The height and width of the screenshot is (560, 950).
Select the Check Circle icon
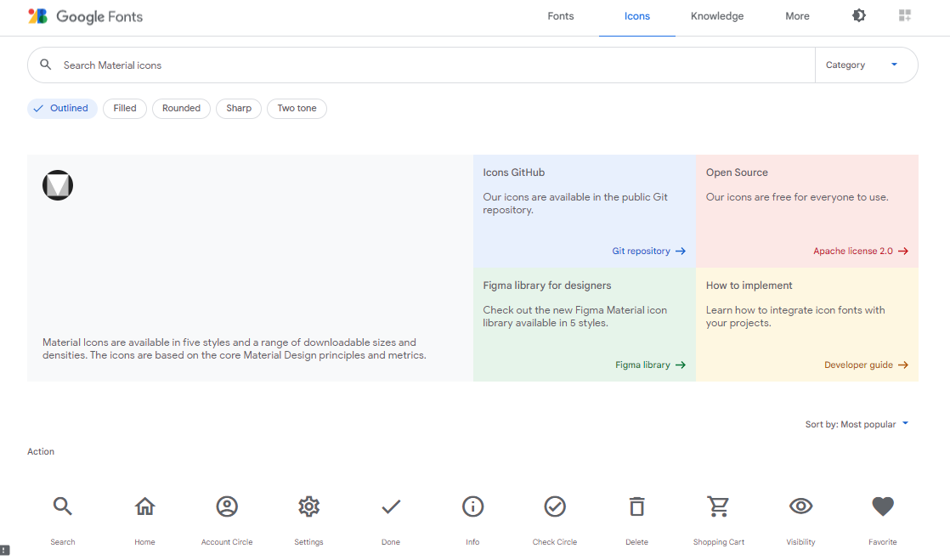point(555,507)
